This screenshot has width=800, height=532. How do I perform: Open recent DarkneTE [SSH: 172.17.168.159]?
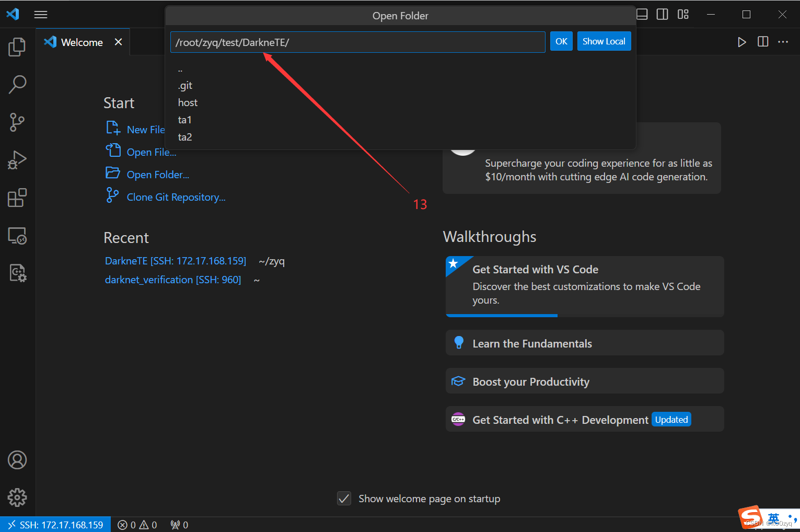(176, 261)
